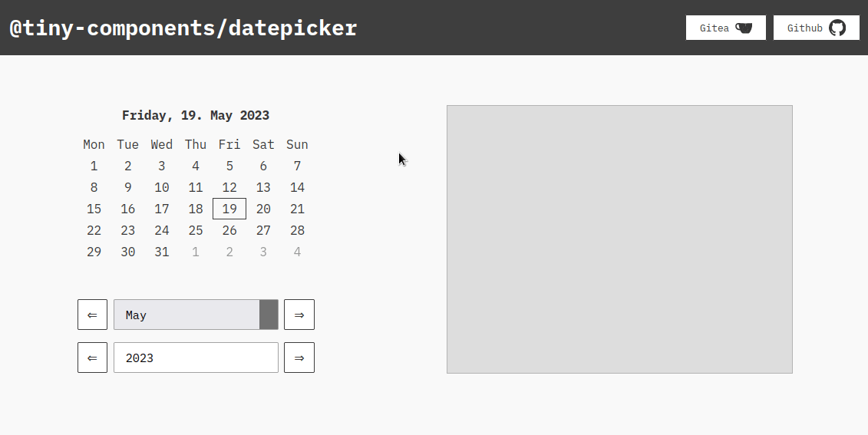Click the Gitea cup icon
This screenshot has width=868, height=435.
pos(744,28)
